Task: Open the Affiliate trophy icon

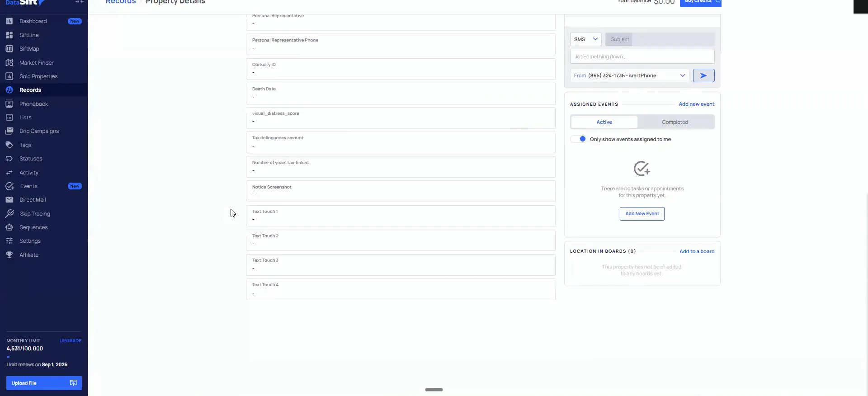Action: pos(9,255)
